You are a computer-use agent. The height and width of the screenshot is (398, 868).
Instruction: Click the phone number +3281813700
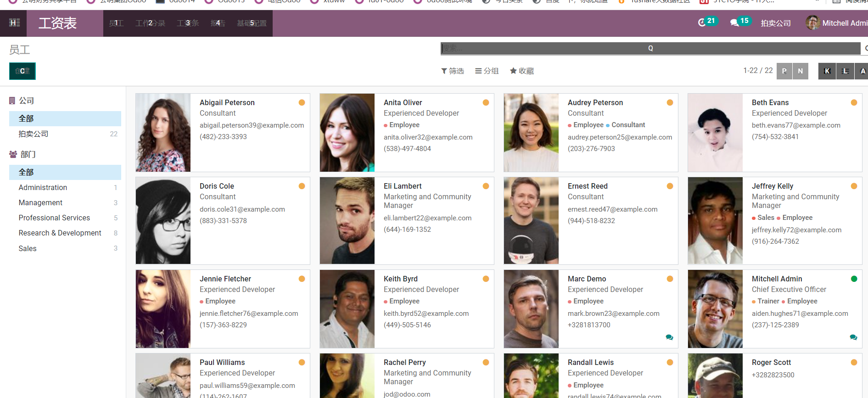pyautogui.click(x=589, y=325)
